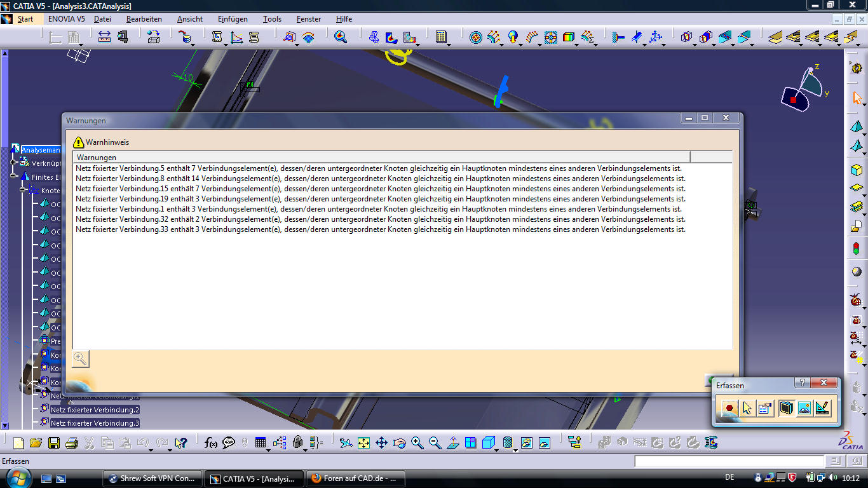The height and width of the screenshot is (488, 868).
Task: Expand the Verknüpf tree node
Action: click(13, 163)
